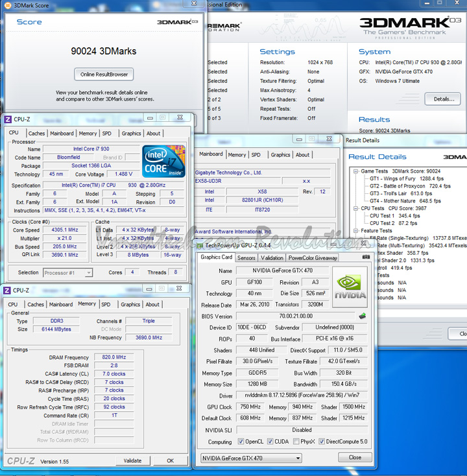
Task: Collapse the Feature Tests tree node
Action: tap(355, 231)
